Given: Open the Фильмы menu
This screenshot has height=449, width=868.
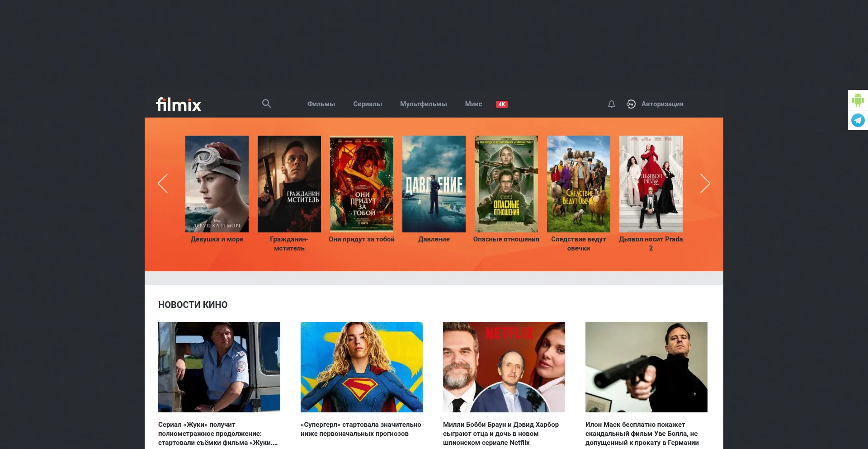Looking at the screenshot, I should 321,104.
